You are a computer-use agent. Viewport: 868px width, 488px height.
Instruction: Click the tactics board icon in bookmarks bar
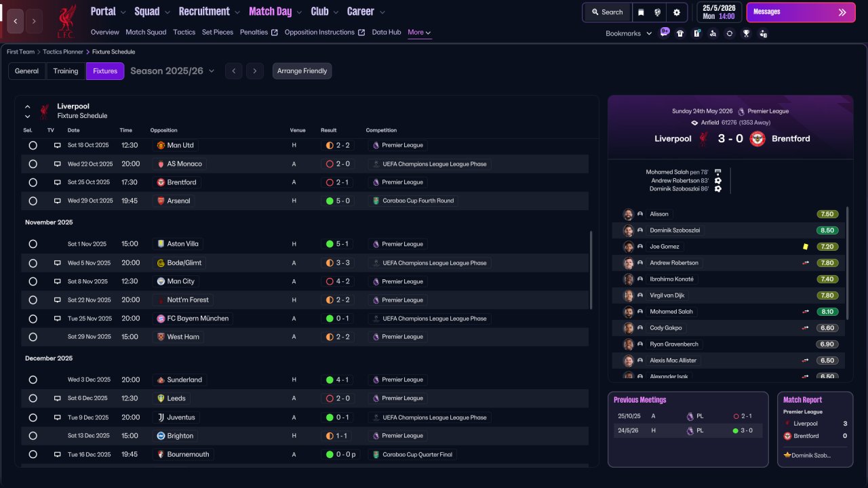(x=696, y=33)
